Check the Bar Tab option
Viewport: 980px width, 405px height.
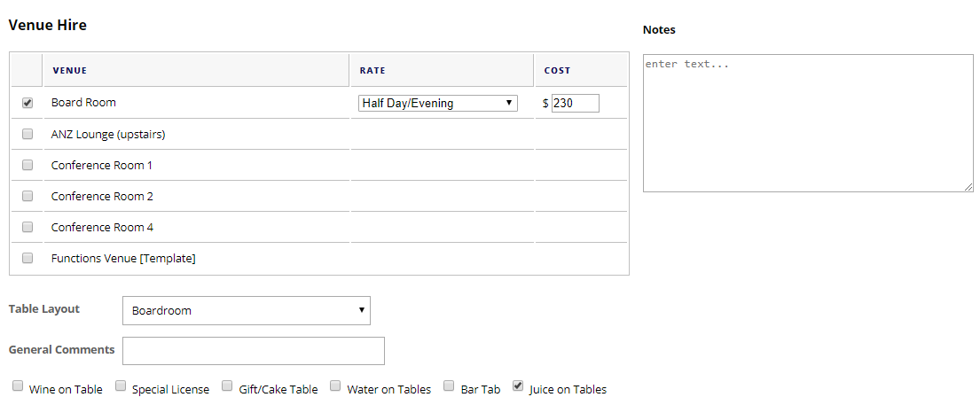point(449,386)
